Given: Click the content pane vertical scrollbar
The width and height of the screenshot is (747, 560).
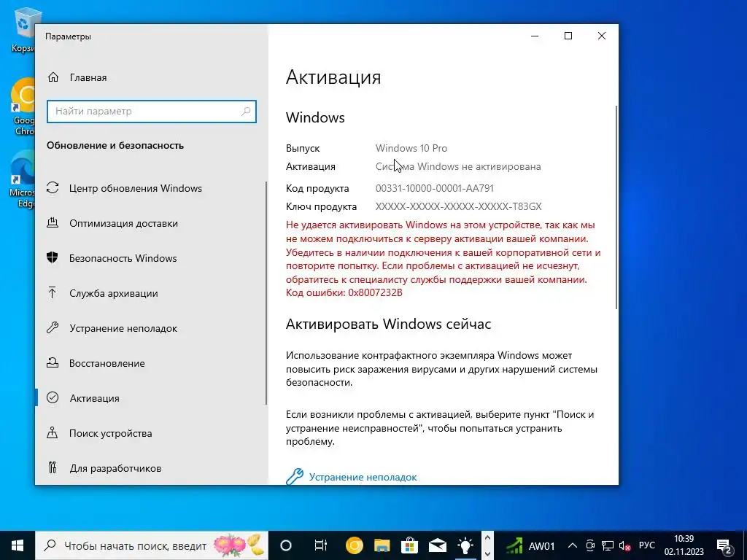Looking at the screenshot, I should click(616, 207).
